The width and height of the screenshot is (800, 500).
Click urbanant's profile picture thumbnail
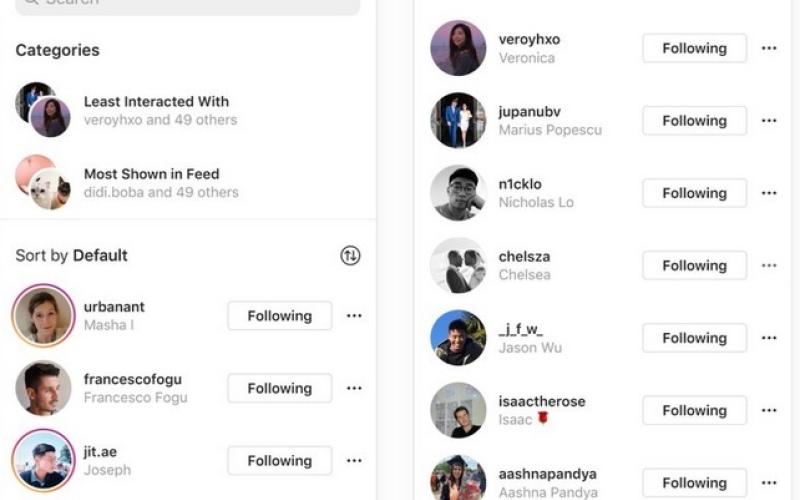43,316
